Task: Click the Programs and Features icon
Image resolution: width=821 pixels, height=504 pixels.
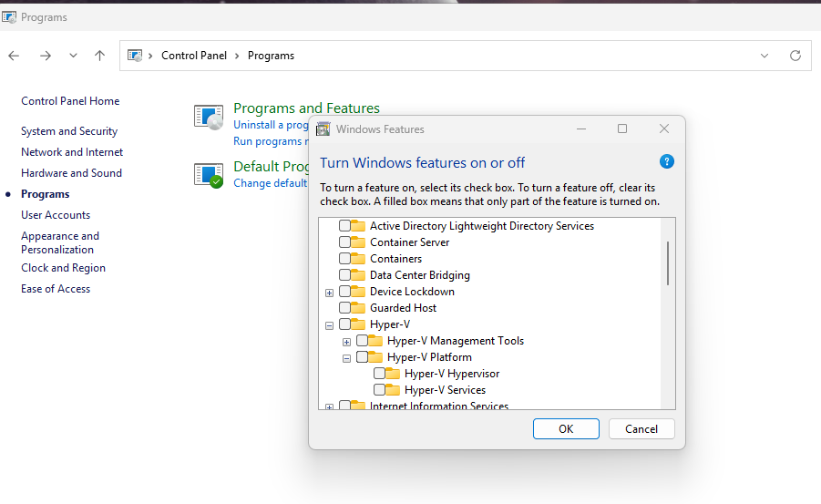Action: click(x=209, y=118)
